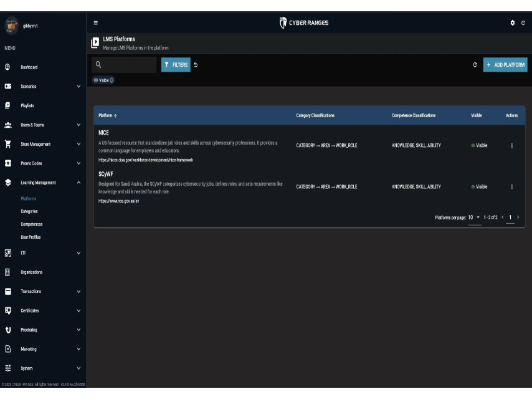Expand the Marketing chevron
Image resolution: width=532 pixels, height=399 pixels.
[78, 349]
